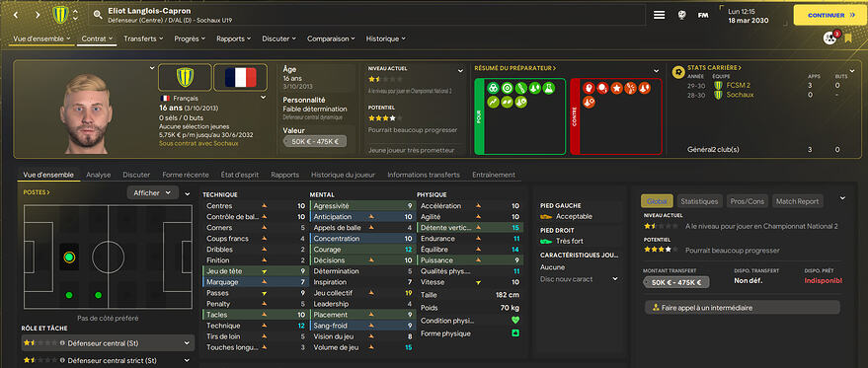Open the hamburger menu icon
The width and height of the screenshot is (868, 368).
[x=659, y=15]
